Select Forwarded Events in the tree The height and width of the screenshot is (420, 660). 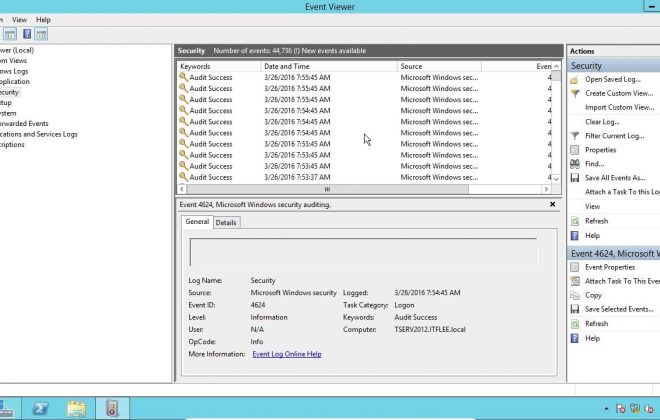(24, 124)
